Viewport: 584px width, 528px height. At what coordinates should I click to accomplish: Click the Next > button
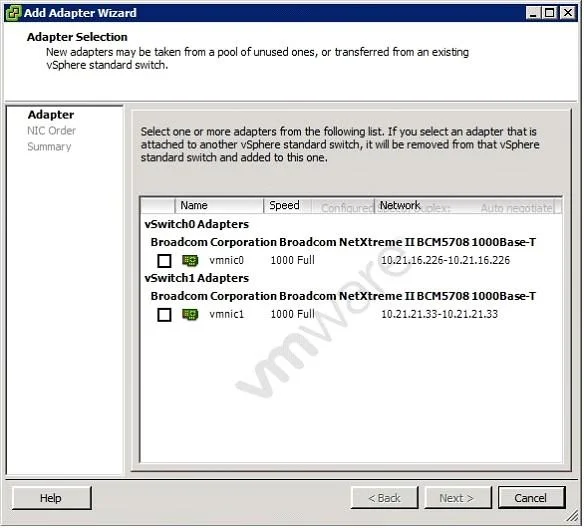point(458,498)
